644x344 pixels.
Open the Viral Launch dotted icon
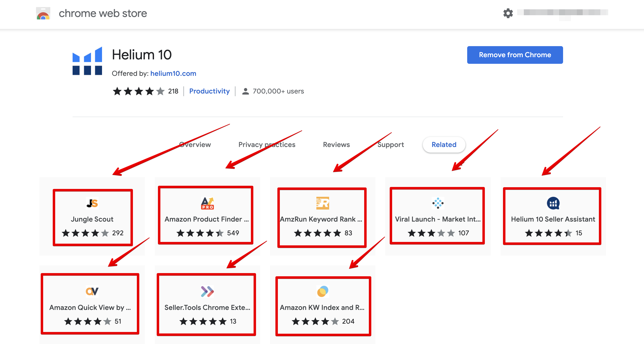(x=438, y=203)
